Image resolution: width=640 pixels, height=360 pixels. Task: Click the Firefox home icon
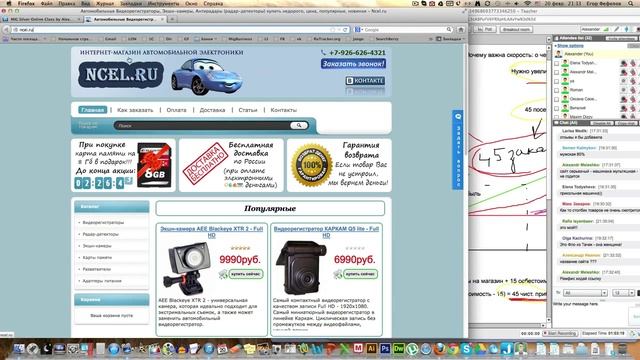point(461,30)
